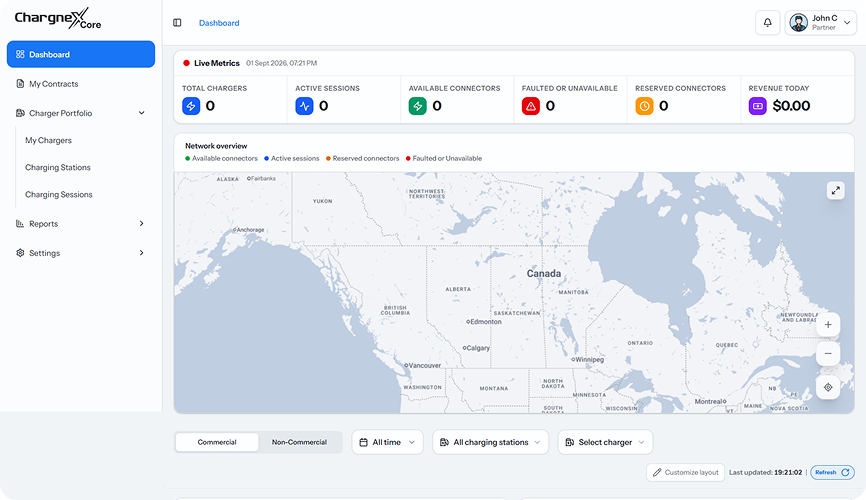Open the Select charger dropdown
866x500 pixels.
coord(605,443)
